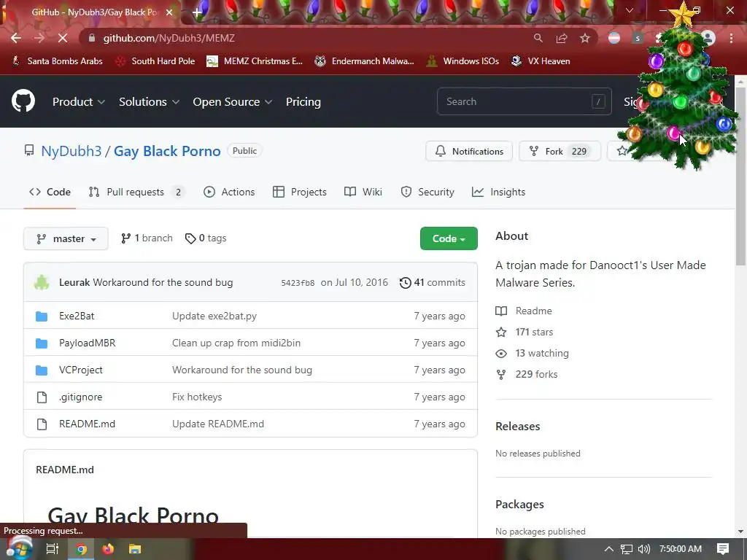Click the network tray icon
This screenshot has height=560, width=747.
[627, 549]
